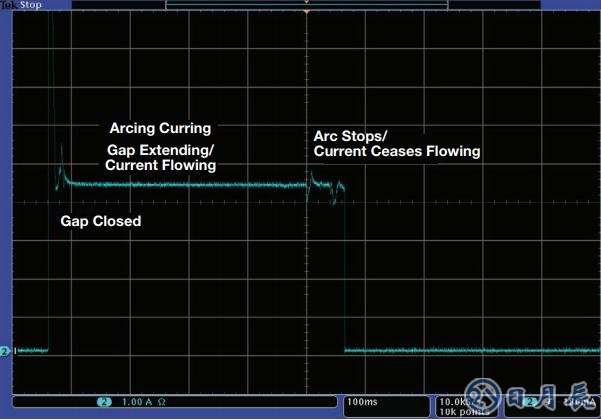Select the 100ms timebase readout
The image size is (601, 420).
click(x=362, y=402)
